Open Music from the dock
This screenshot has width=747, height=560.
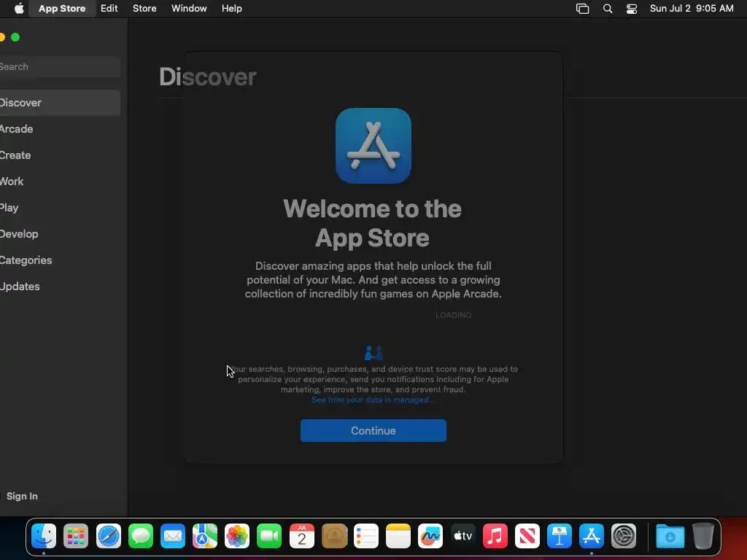coord(495,536)
